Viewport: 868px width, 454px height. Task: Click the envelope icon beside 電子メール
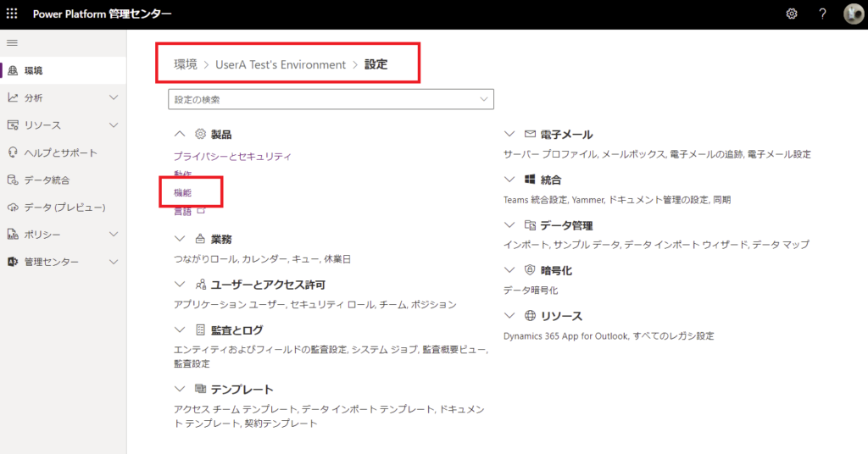pos(530,134)
